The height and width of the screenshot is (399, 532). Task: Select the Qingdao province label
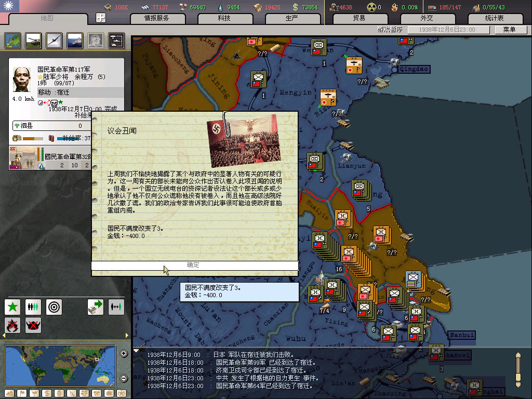click(413, 69)
